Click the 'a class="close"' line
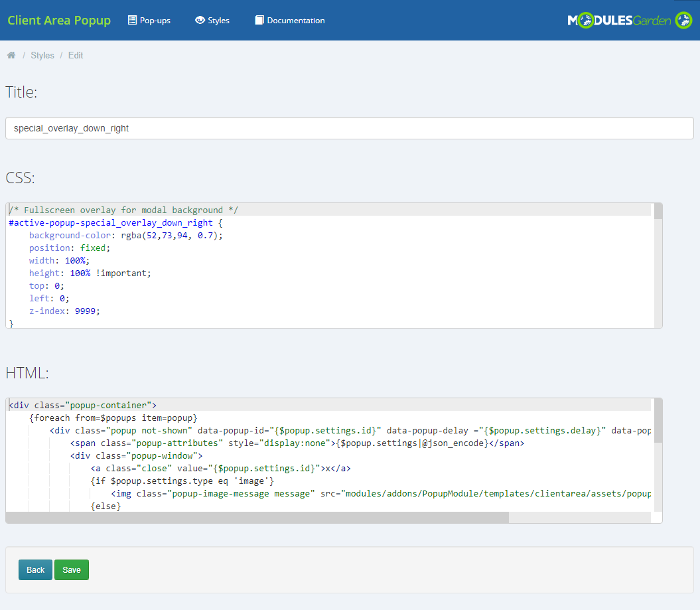 click(220, 469)
